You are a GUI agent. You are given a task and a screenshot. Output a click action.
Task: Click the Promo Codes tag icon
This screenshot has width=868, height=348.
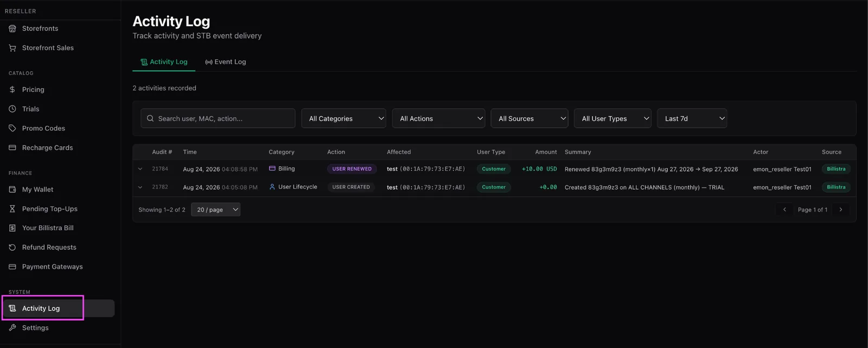click(x=12, y=128)
